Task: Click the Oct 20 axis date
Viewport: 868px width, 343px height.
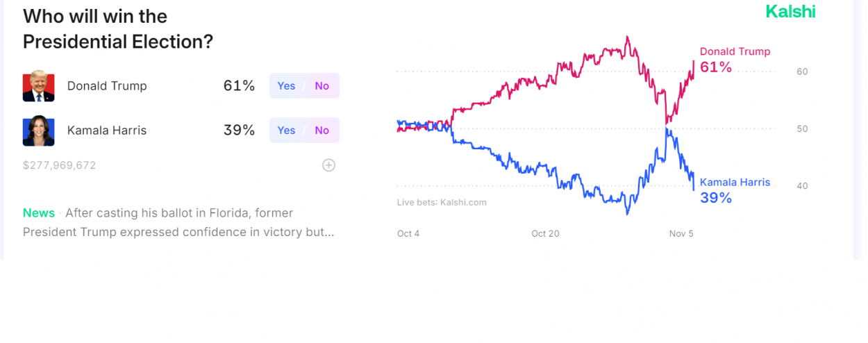Action: [x=545, y=234]
